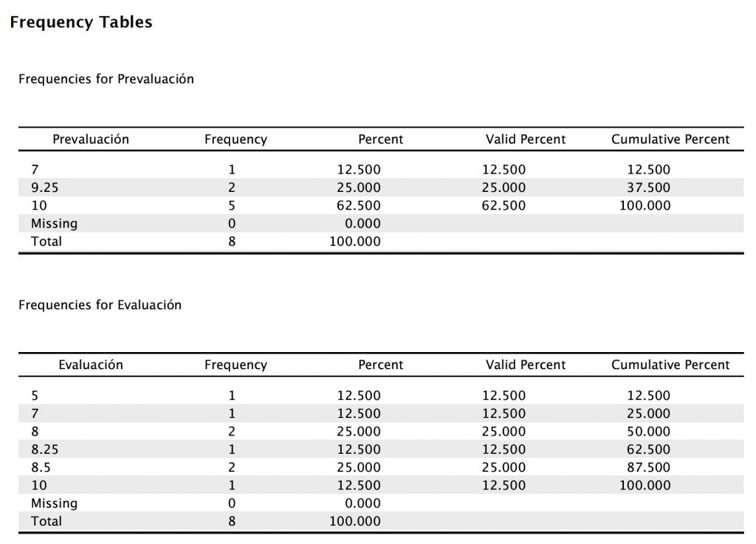Click the 8.5 row label in Evaluación table
This screenshot has height=544, width=756.
click(41, 467)
